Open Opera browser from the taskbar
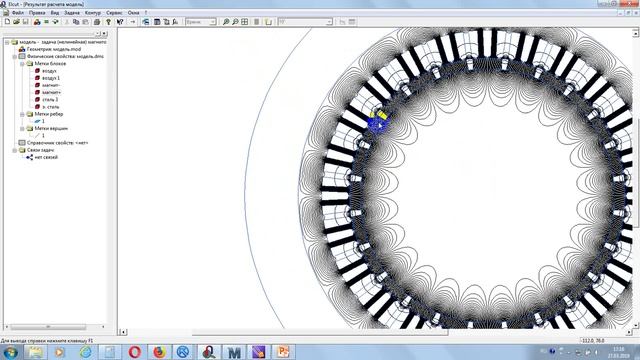Image resolution: width=640 pixels, height=360 pixels. 135,352
